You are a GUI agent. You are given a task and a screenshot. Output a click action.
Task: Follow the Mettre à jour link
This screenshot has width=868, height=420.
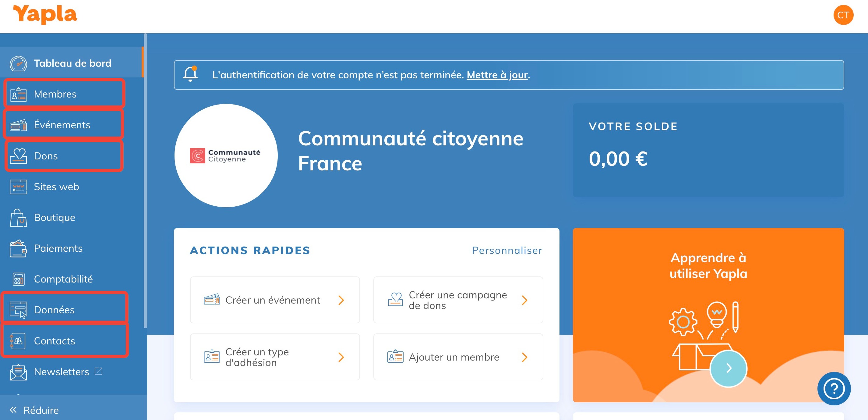pyautogui.click(x=497, y=74)
